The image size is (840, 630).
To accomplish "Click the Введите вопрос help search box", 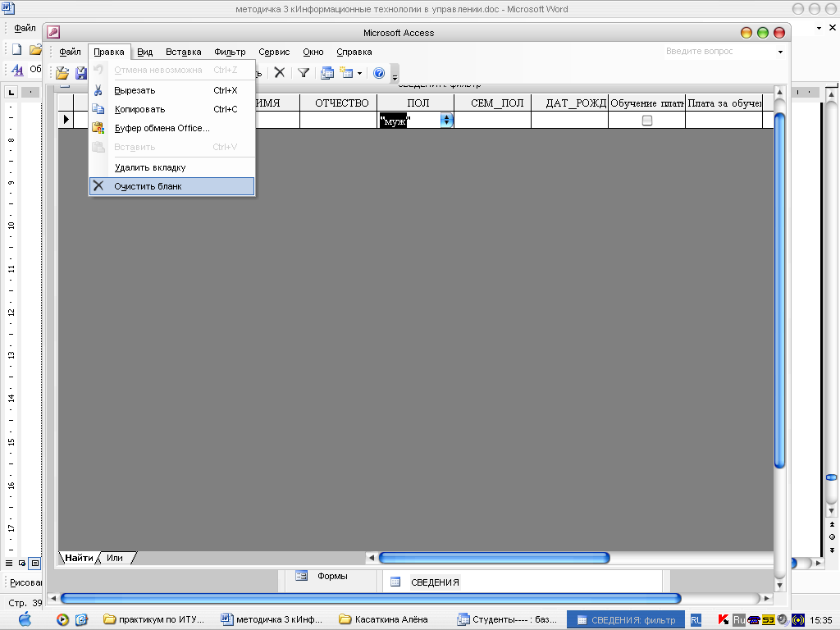I will tap(718, 52).
